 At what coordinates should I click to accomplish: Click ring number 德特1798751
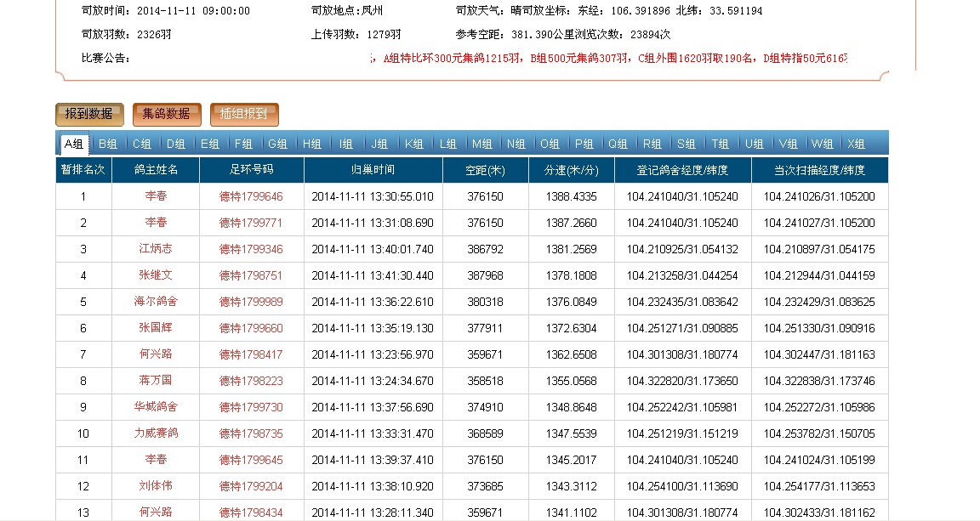(251, 275)
